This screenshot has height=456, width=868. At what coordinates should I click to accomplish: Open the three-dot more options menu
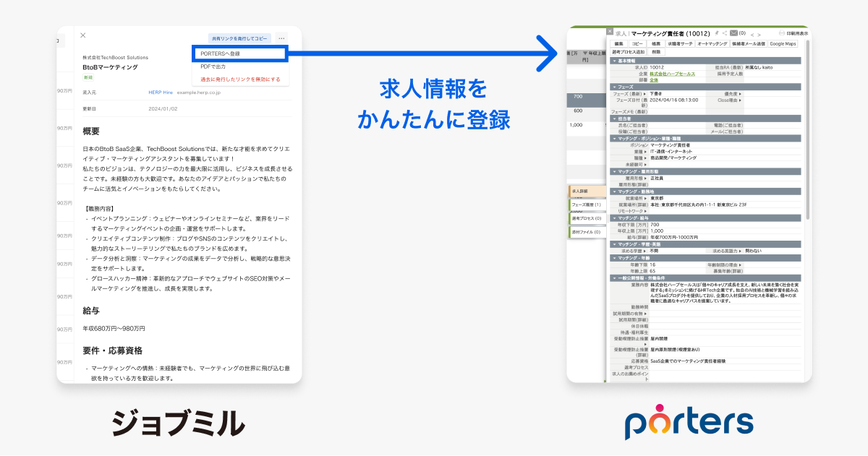281,38
